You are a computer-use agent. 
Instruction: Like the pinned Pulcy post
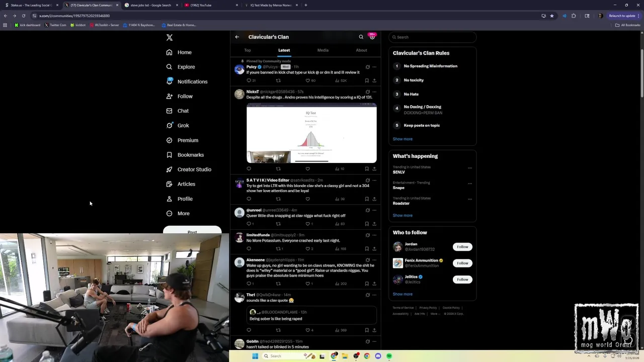308,80
